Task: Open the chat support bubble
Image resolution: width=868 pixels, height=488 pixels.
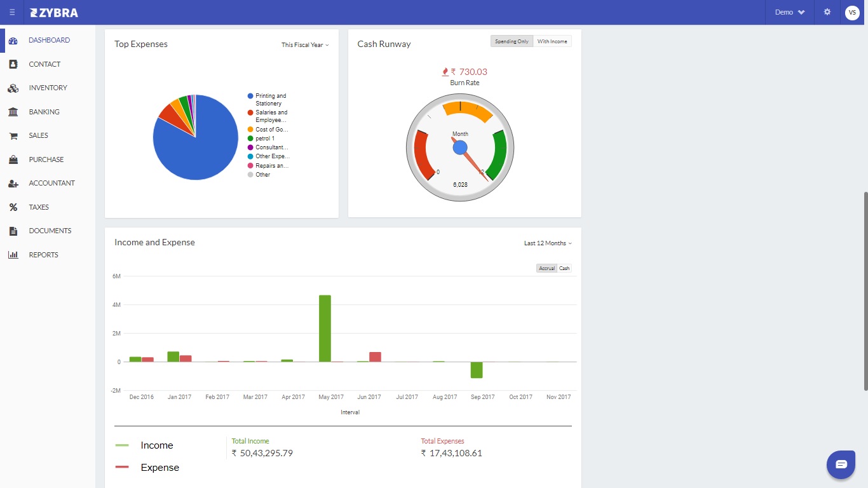Action: (x=841, y=464)
